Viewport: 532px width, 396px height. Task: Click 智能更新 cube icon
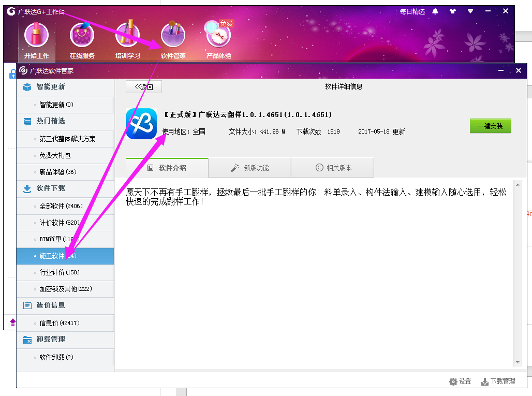pos(27,87)
